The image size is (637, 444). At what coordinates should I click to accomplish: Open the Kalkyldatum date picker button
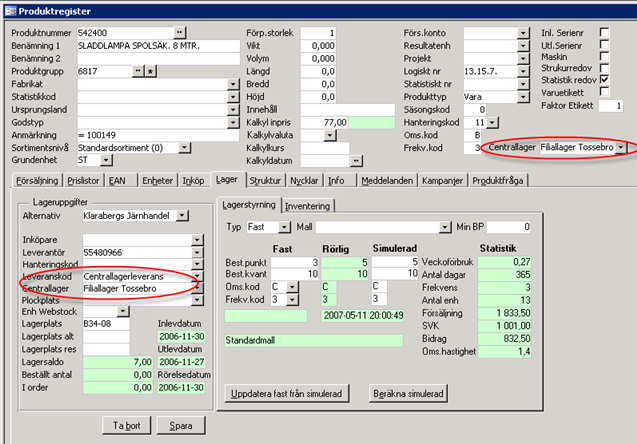pyautogui.click(x=356, y=159)
